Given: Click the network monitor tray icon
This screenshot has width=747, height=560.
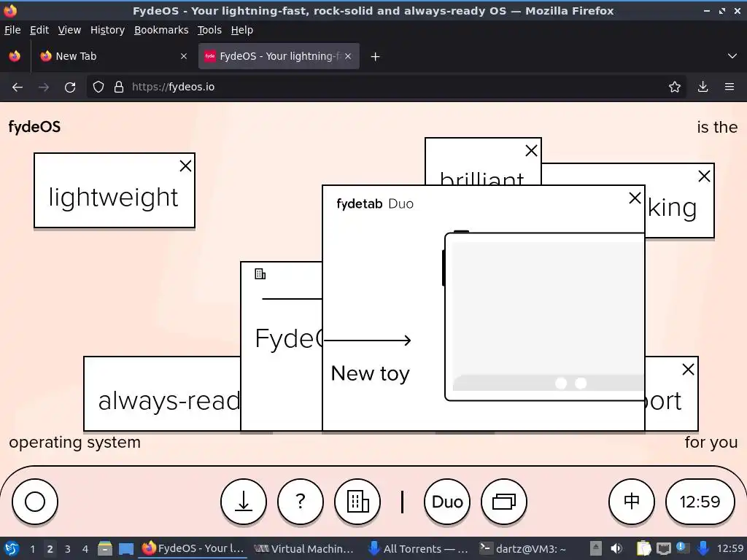Looking at the screenshot, I should pos(663,548).
